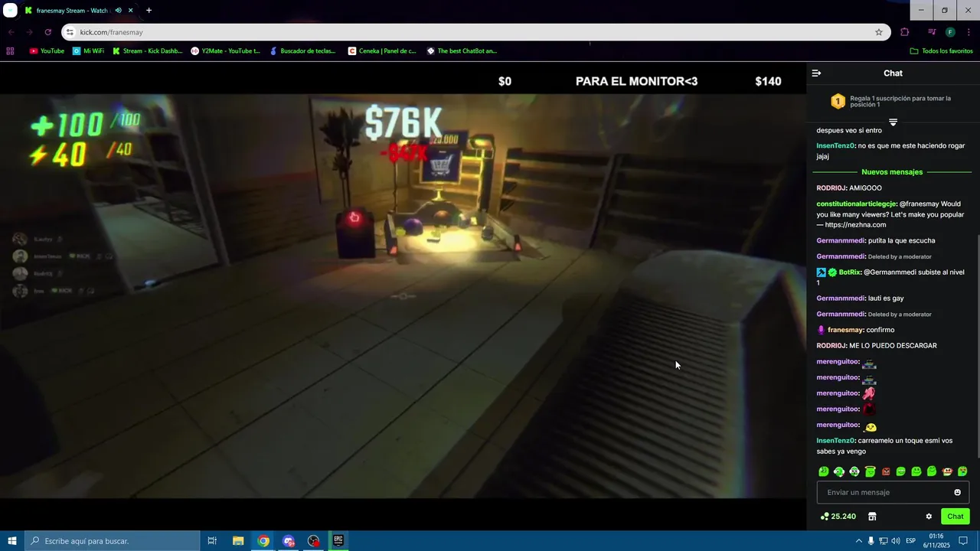Send message with green Chat button
Viewport: 980px width, 551px height.
(955, 517)
